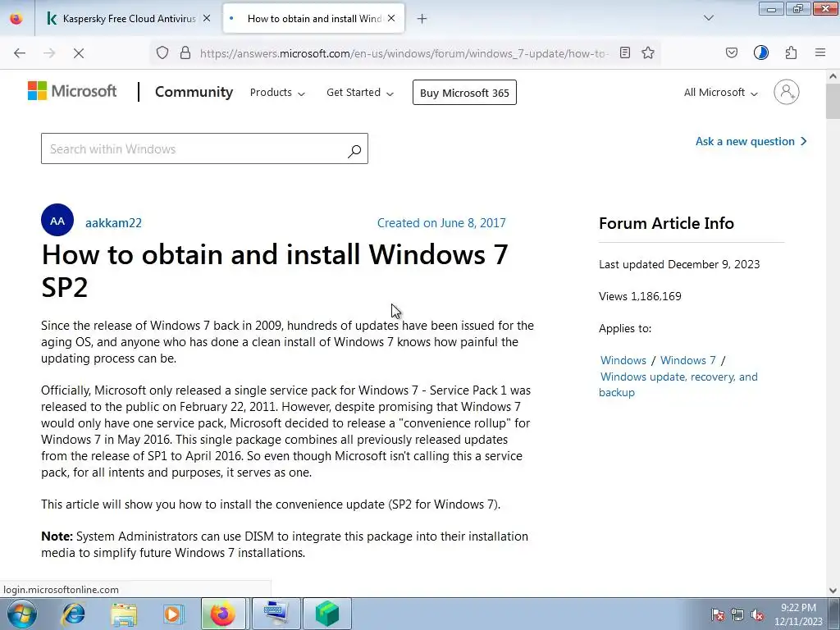Expand the Products dropdown menu
The height and width of the screenshot is (630, 840).
pyautogui.click(x=277, y=93)
